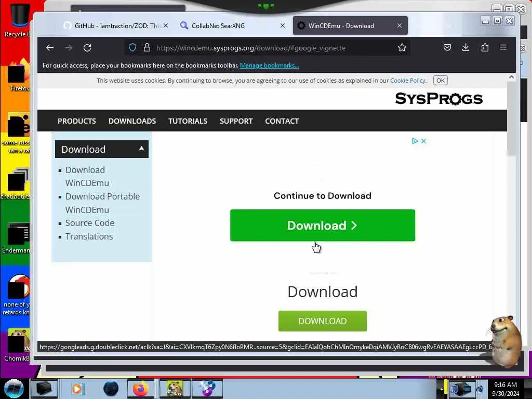Viewport: 532px width, 399px height.
Task: Open the Download Portable WinCDEmu link
Action: tap(102, 203)
